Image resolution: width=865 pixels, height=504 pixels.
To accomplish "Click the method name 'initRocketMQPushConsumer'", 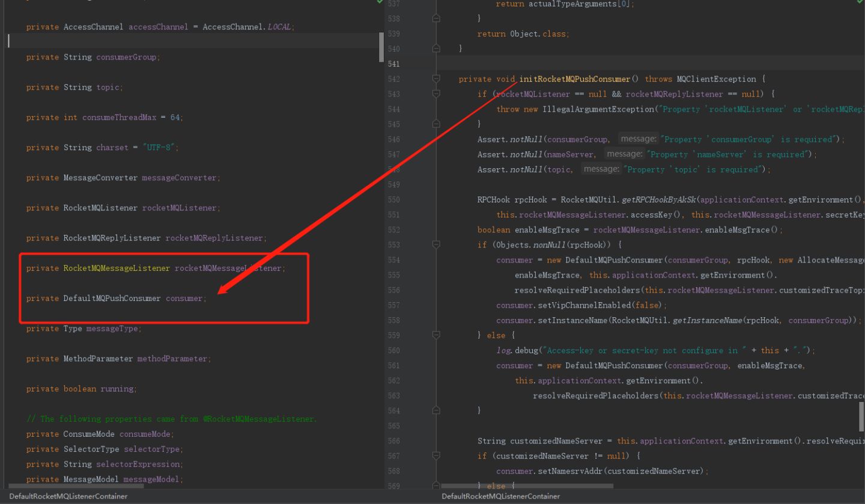I will click(x=575, y=79).
